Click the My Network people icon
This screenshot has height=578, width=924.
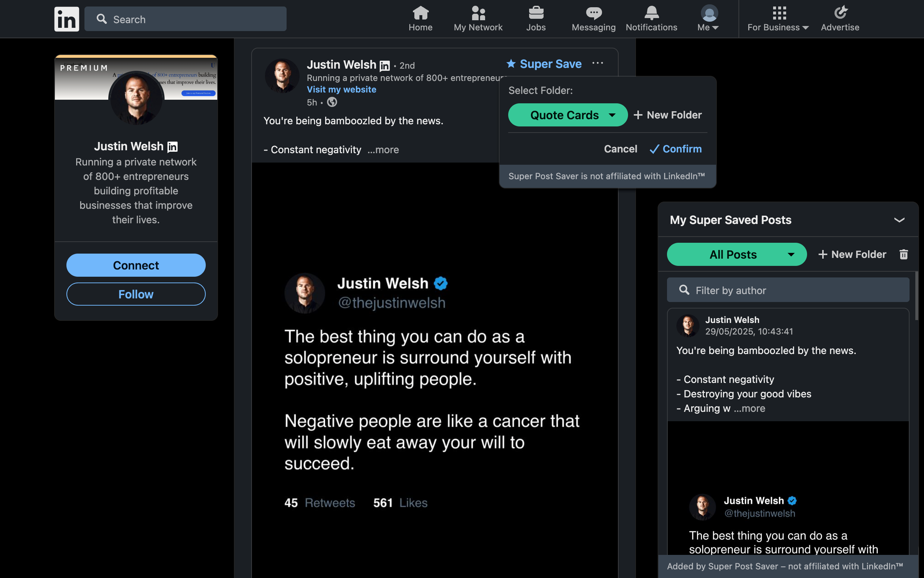click(x=478, y=13)
